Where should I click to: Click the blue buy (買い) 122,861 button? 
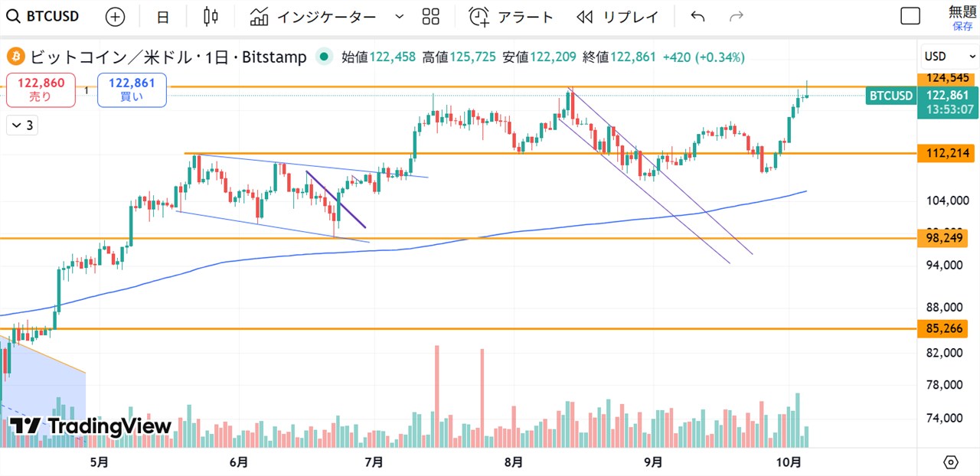click(x=132, y=90)
